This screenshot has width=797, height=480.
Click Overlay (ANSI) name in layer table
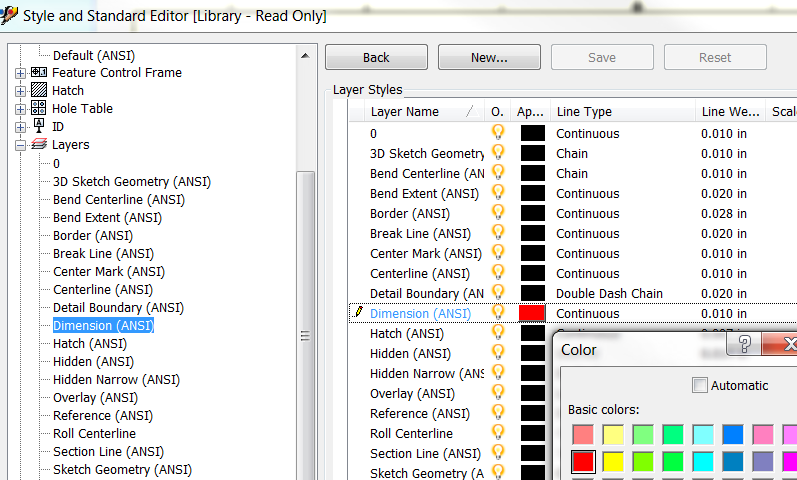pos(412,394)
